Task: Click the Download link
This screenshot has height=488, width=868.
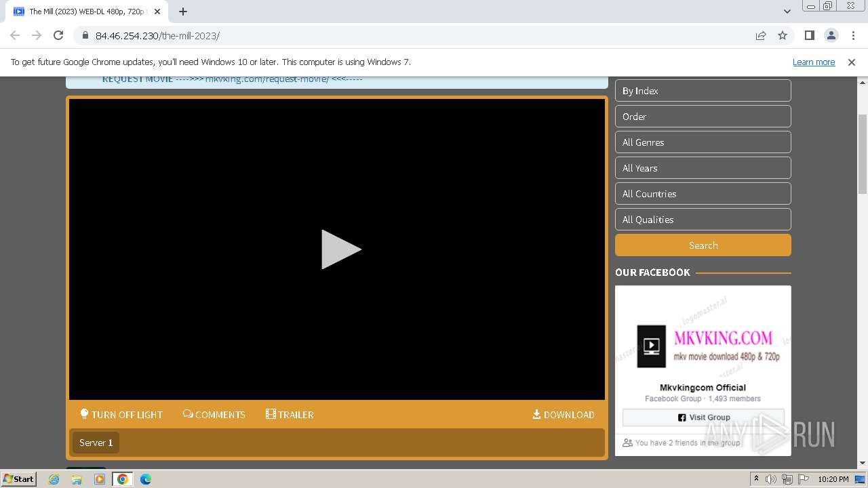Action: [x=564, y=414]
